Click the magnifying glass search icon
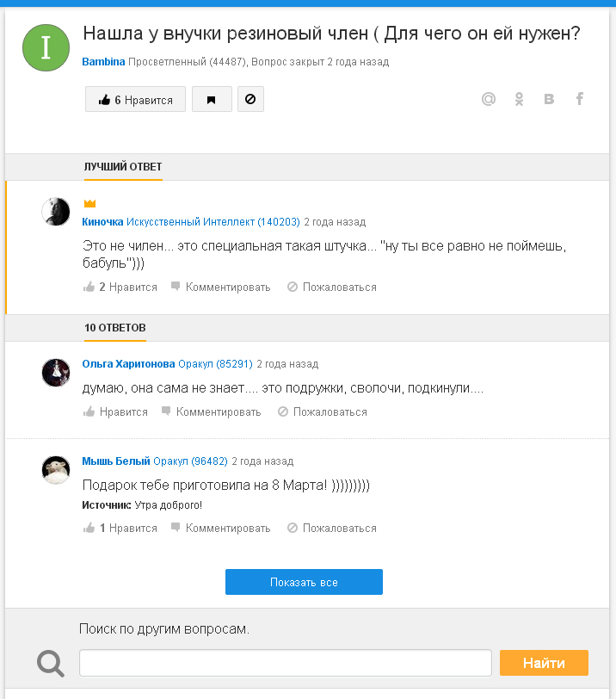The width and height of the screenshot is (616, 699). pos(51,663)
